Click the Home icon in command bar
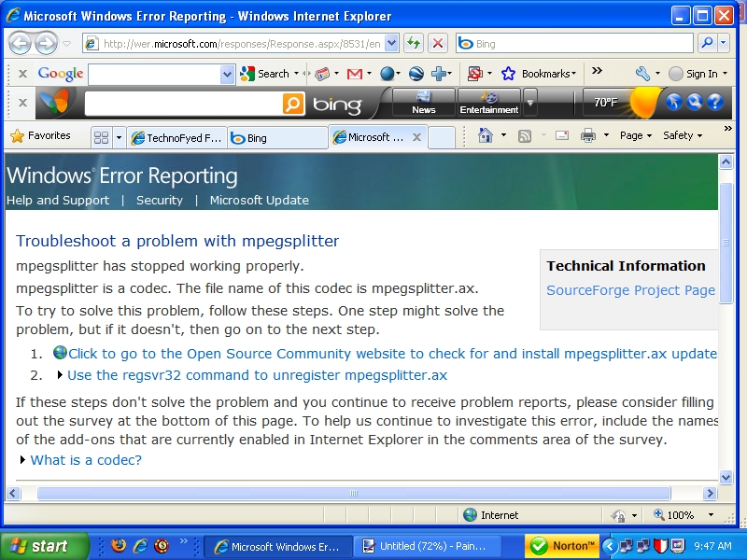 click(x=486, y=135)
